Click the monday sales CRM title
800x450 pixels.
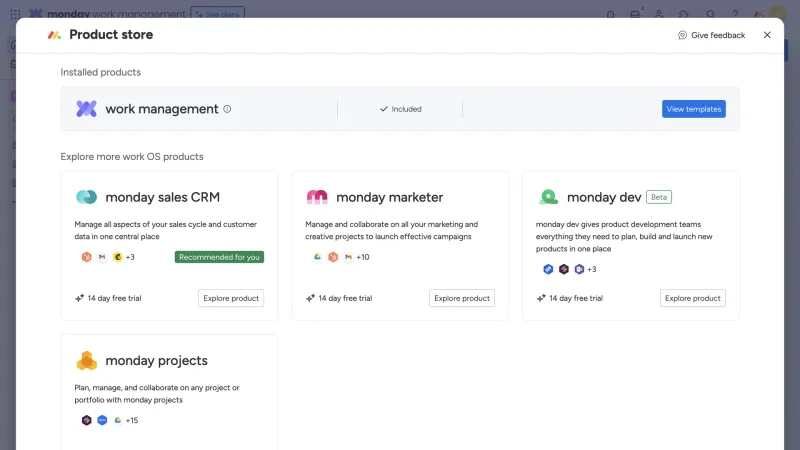(162, 197)
